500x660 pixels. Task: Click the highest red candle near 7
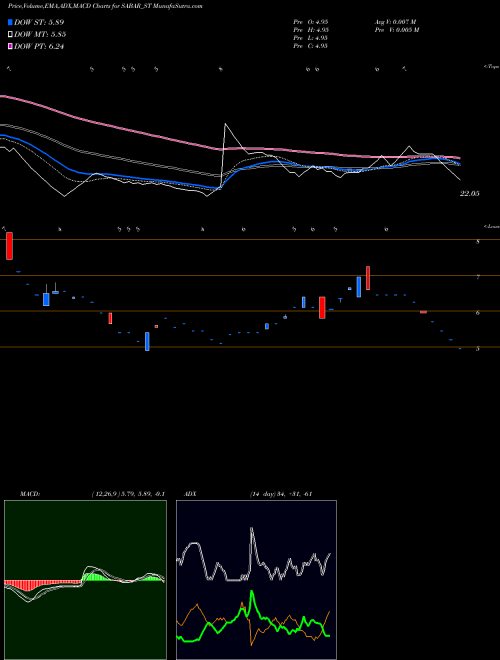(x=368, y=278)
